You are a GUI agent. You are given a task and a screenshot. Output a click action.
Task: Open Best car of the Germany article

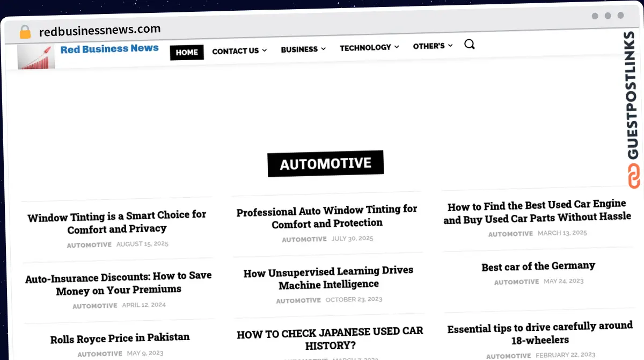(538, 267)
